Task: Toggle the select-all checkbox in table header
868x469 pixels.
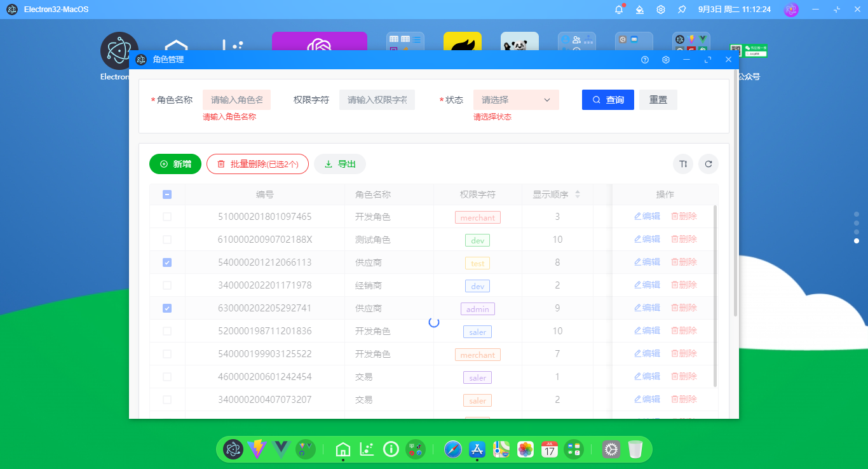Action: (x=167, y=195)
